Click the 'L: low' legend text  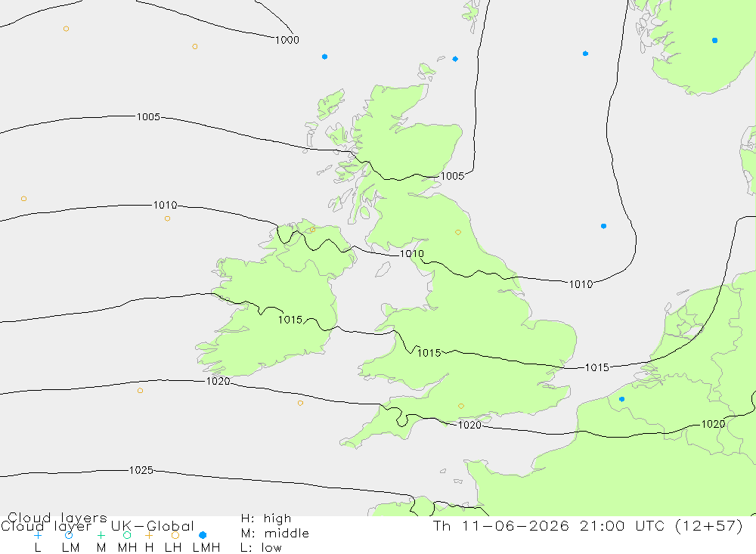261,548
